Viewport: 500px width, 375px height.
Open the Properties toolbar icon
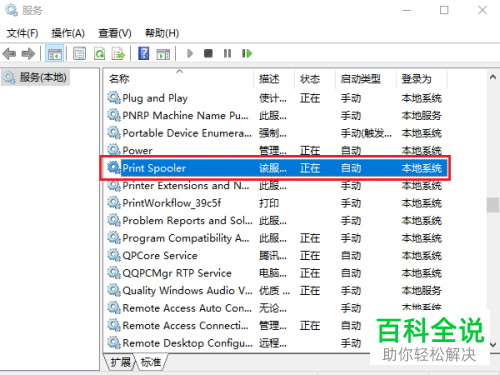coord(79,54)
